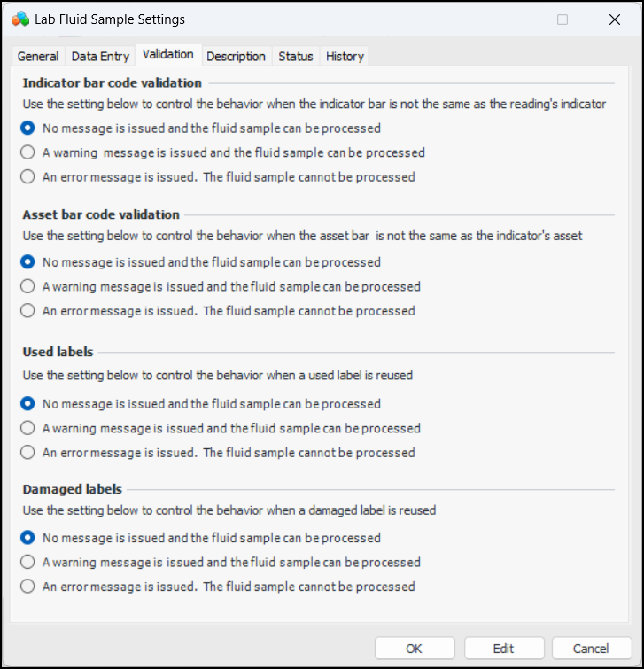Choose warning message for asset bar code

(x=28, y=286)
